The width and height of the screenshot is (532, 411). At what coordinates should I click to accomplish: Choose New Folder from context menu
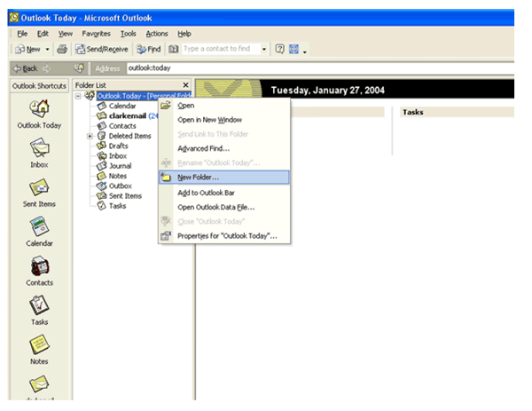[224, 178]
